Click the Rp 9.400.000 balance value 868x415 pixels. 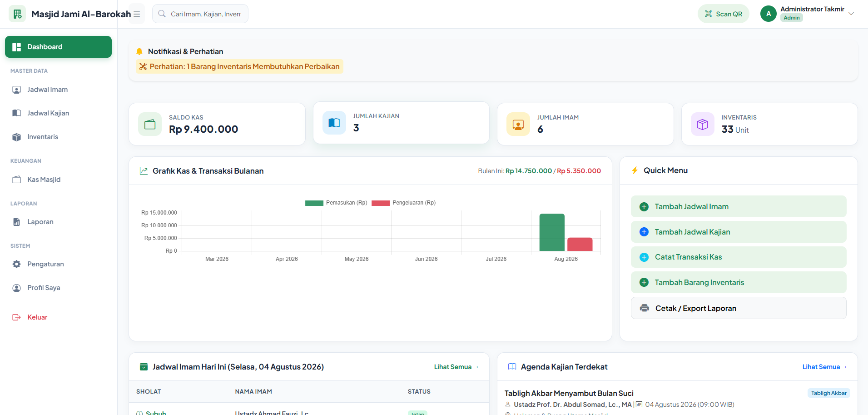click(203, 129)
